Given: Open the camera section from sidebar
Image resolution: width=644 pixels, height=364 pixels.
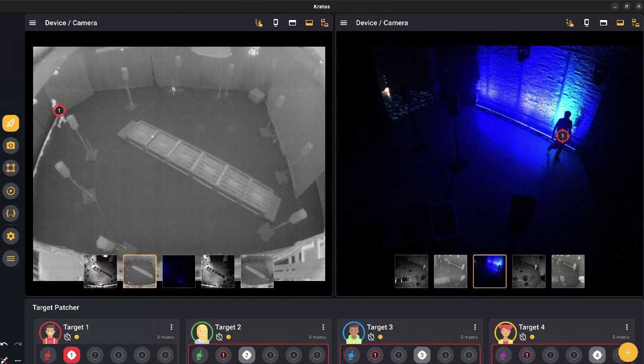Looking at the screenshot, I should (10, 145).
